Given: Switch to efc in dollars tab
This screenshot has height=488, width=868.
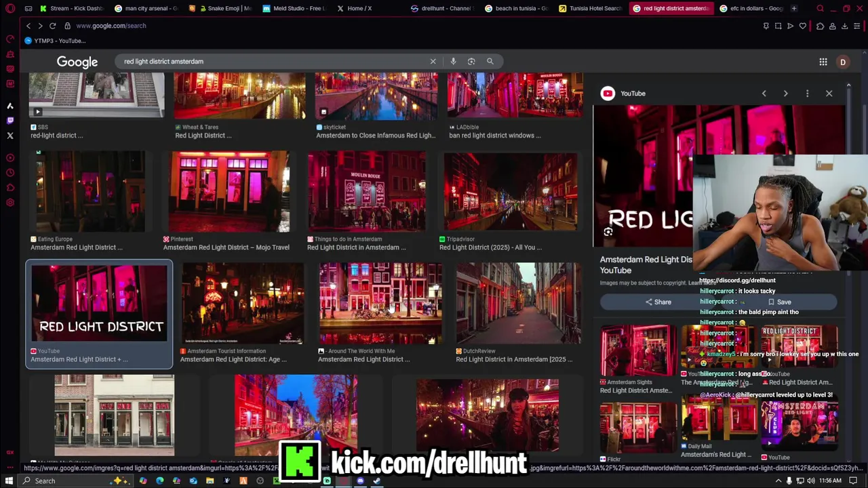Looking at the screenshot, I should pos(751,8).
